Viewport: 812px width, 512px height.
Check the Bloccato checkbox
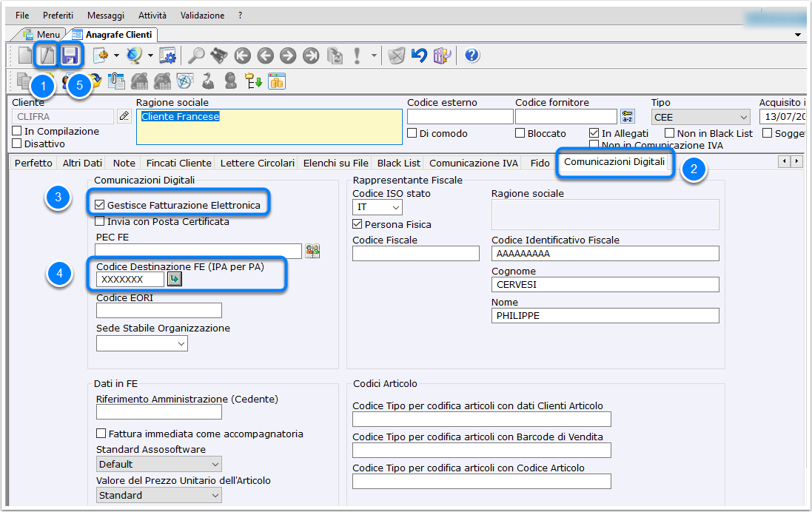(x=520, y=133)
